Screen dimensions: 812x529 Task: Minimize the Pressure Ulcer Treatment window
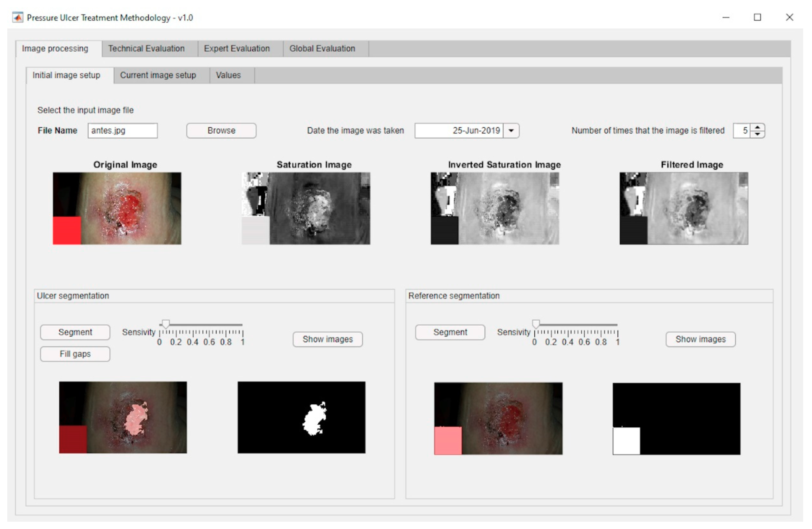[726, 17]
